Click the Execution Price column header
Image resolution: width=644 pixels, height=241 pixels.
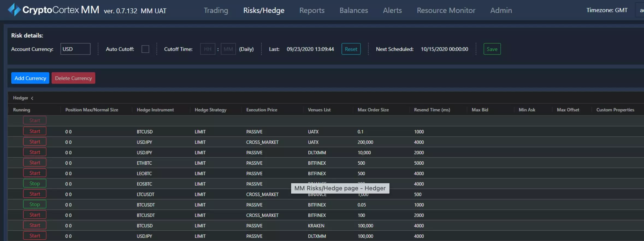[262, 110]
